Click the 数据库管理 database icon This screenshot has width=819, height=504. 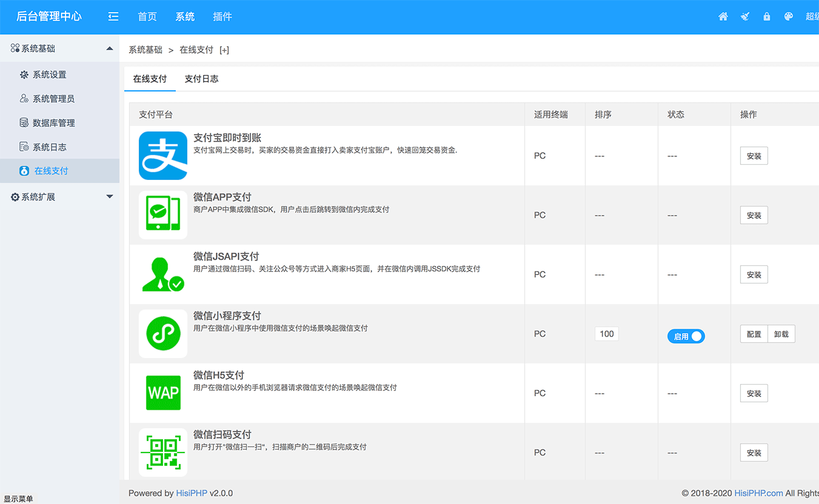click(24, 123)
